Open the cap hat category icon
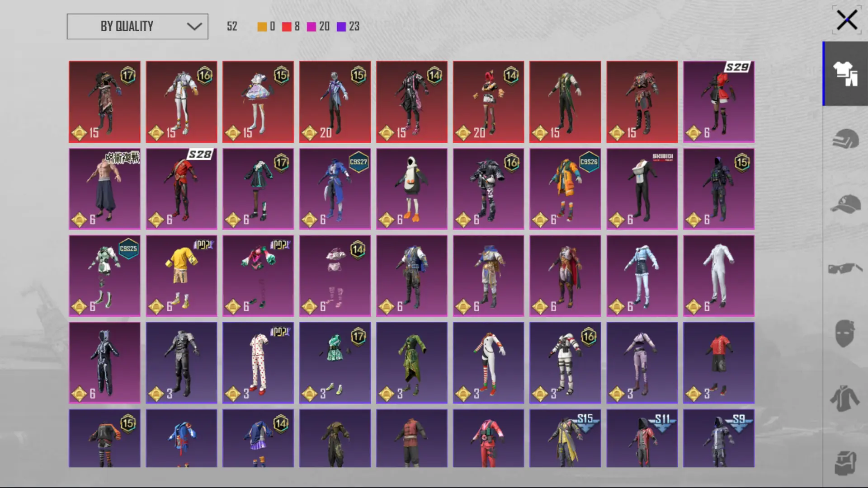 (x=845, y=204)
